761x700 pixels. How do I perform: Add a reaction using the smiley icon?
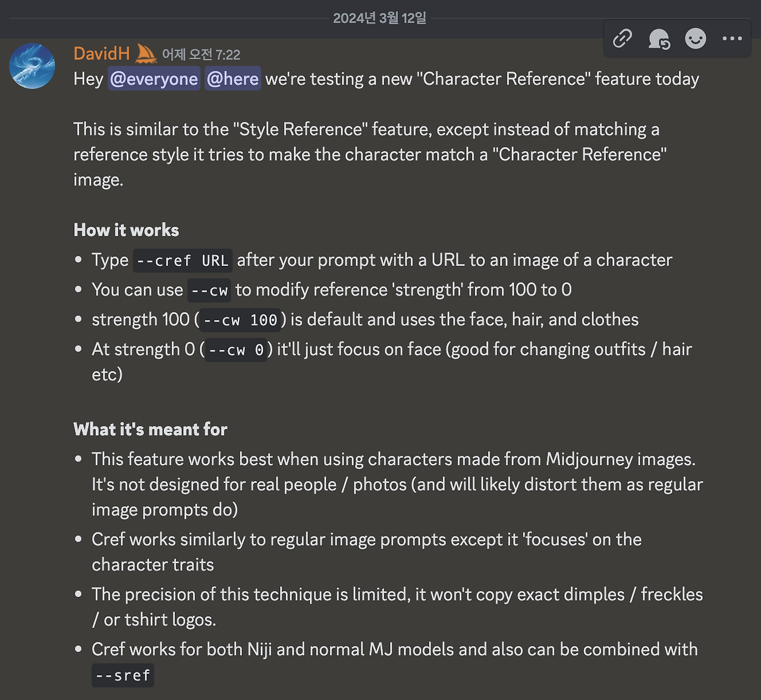(x=695, y=39)
